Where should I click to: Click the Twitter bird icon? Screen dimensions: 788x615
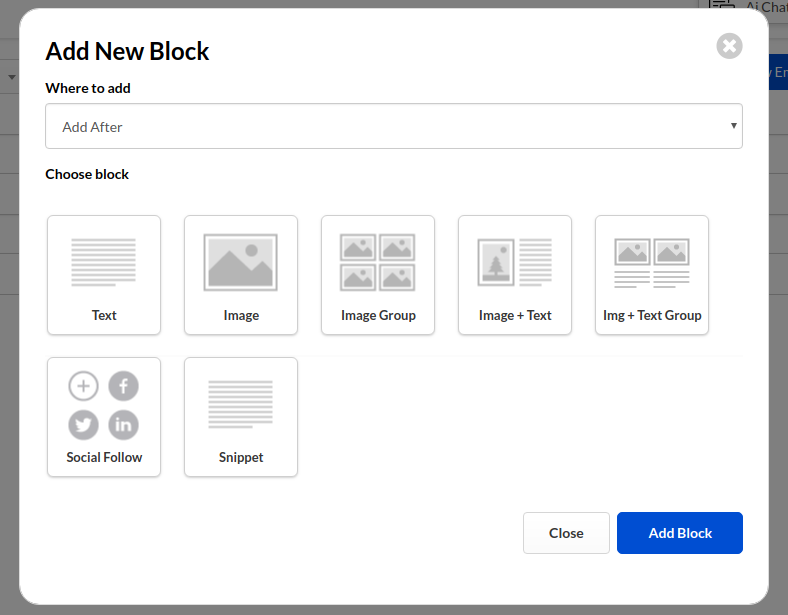click(83, 425)
